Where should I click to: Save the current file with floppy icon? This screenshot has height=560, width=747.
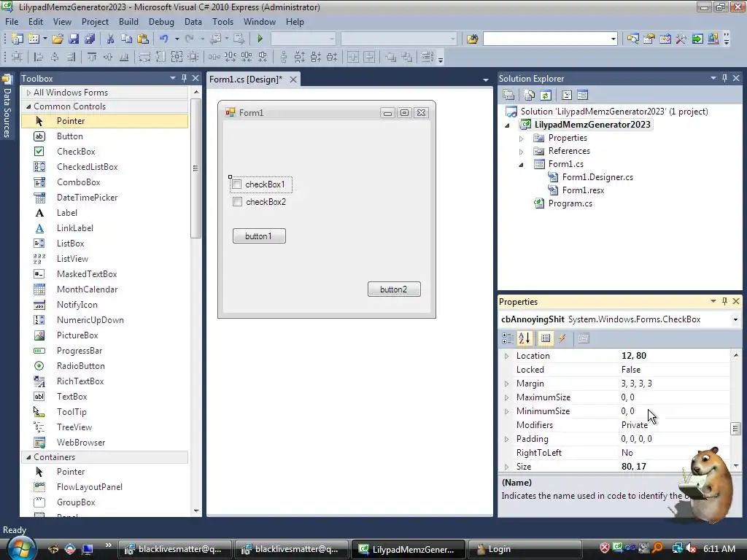[74, 39]
